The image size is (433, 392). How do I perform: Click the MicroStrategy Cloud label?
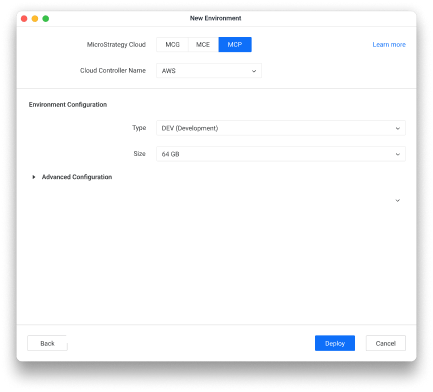[x=116, y=45]
